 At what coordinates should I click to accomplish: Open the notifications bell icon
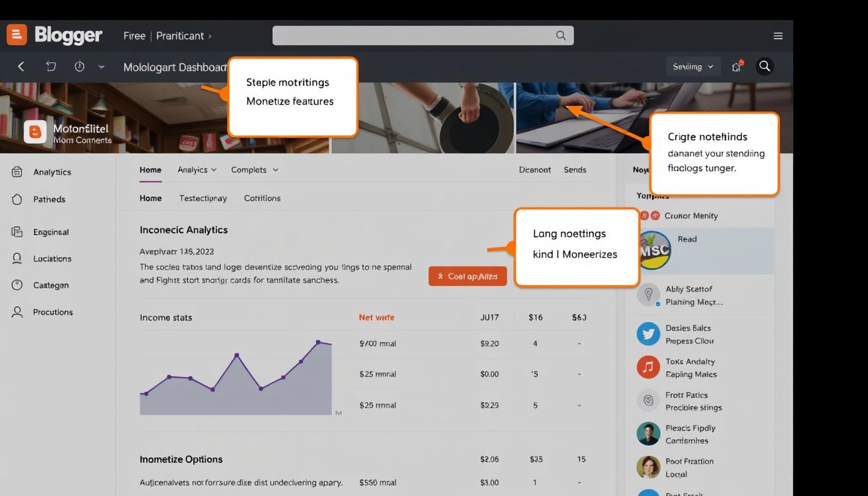(737, 67)
